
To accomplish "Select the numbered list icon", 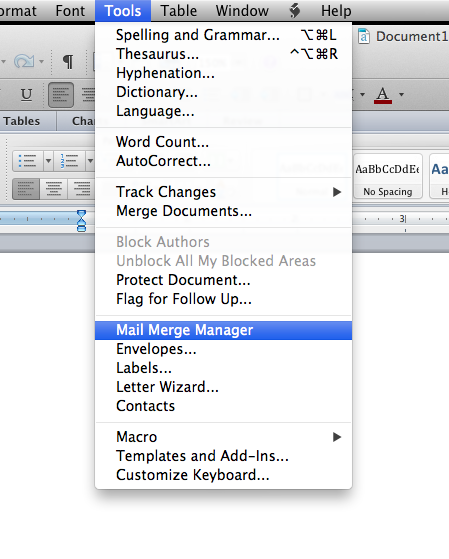I will (x=69, y=161).
